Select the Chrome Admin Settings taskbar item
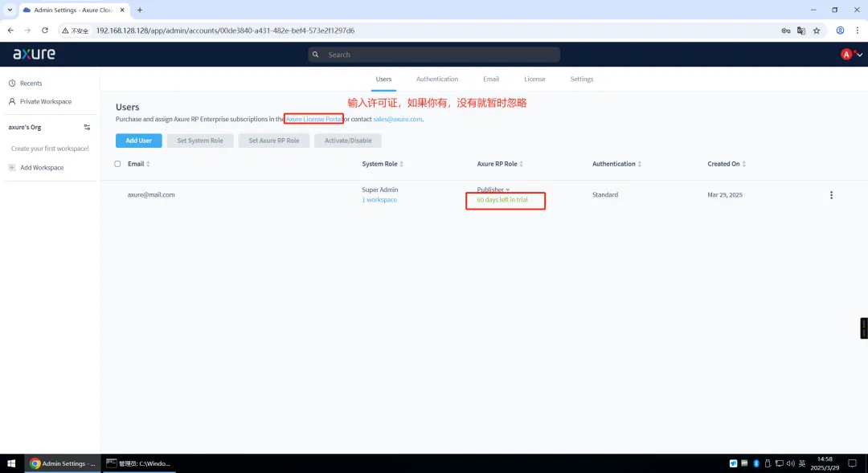The height and width of the screenshot is (473, 868). (63, 463)
